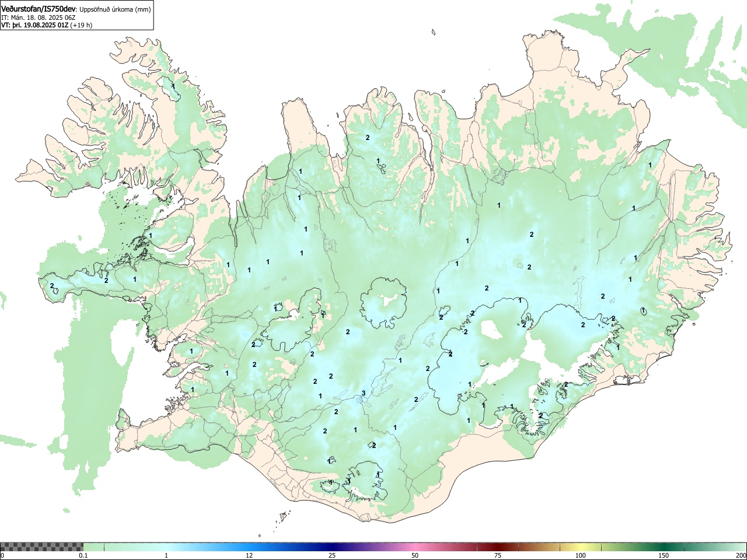Click the Veðurstofan/IS750dev title text
Screen dimensions: 747x560
39,9
